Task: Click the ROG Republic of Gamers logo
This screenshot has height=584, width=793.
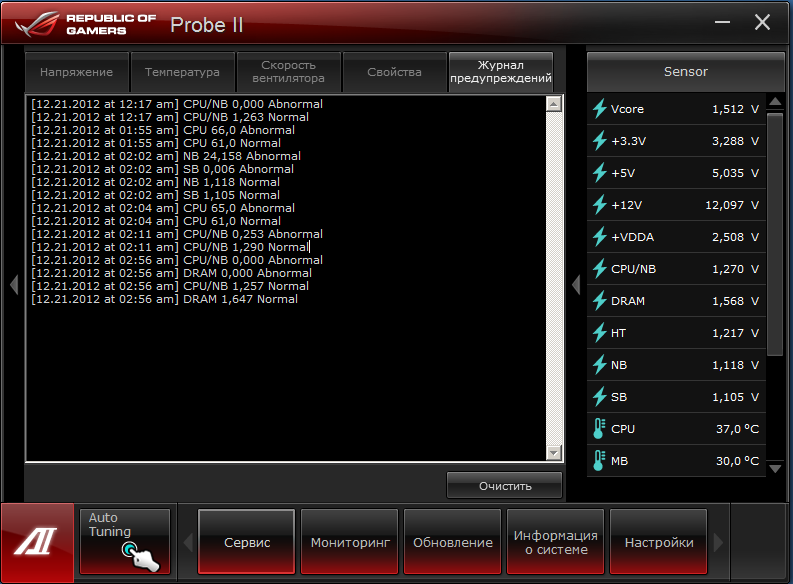Action: 85,24
